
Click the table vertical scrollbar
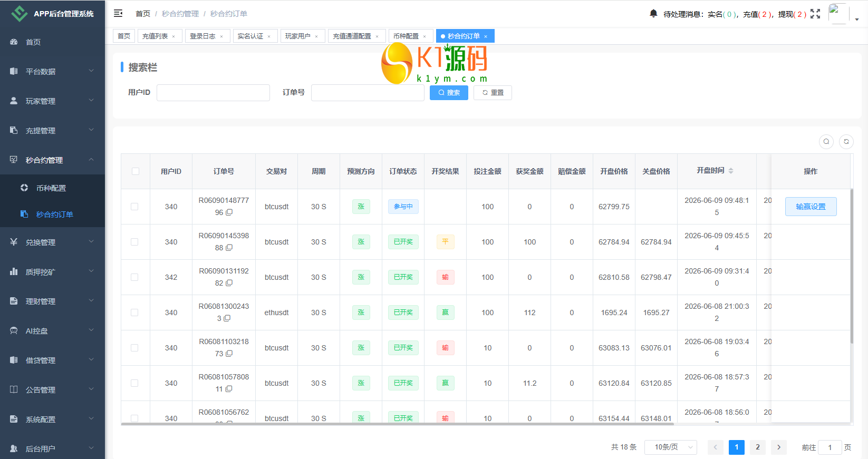click(x=852, y=266)
